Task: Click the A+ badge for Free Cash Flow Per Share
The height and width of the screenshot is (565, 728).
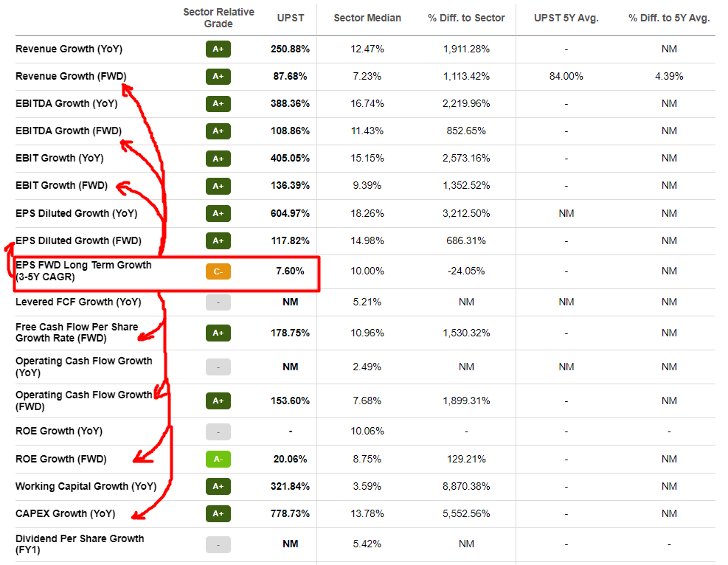Action: click(218, 333)
